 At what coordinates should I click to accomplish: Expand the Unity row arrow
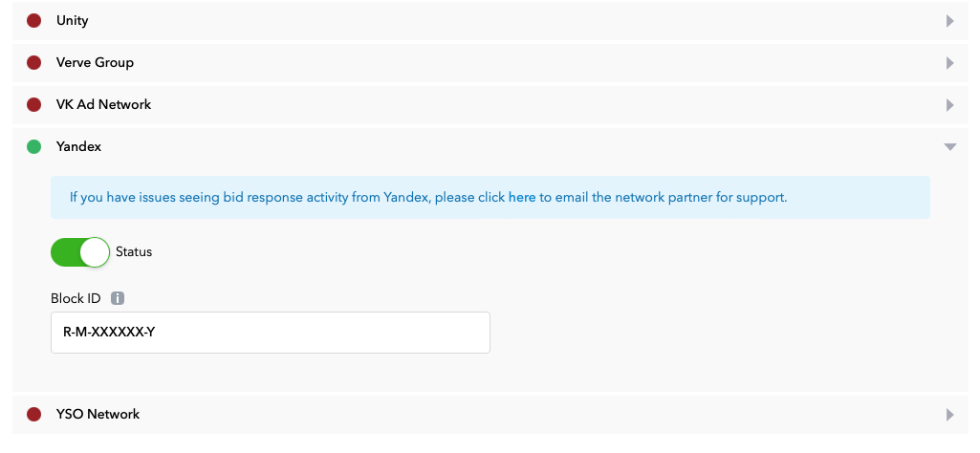(x=950, y=21)
